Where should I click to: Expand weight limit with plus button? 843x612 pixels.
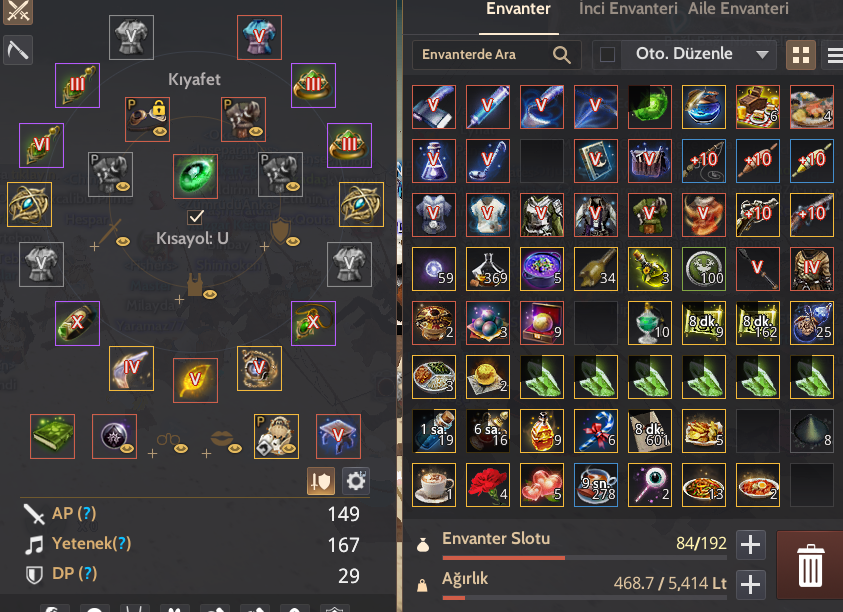[x=750, y=585]
